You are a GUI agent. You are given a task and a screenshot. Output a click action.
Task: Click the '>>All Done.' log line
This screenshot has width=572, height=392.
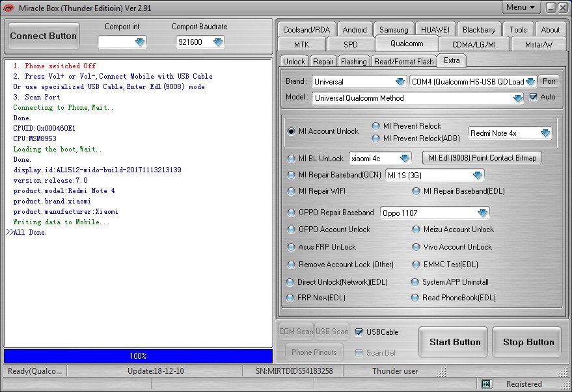coord(27,233)
